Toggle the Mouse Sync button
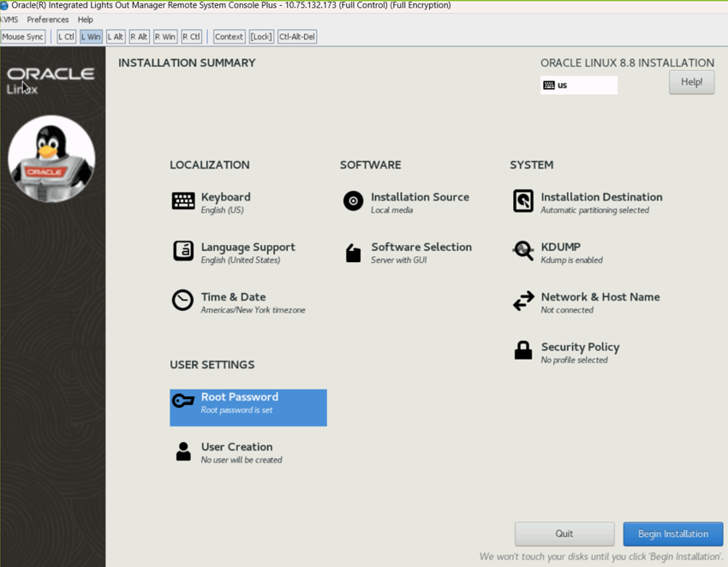This screenshot has width=728, height=567. (23, 37)
